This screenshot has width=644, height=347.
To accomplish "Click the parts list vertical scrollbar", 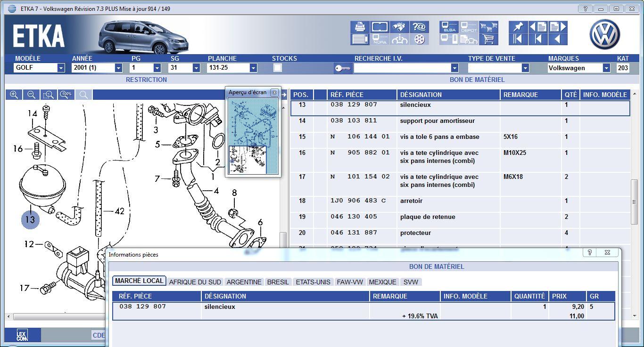I will (x=634, y=202).
